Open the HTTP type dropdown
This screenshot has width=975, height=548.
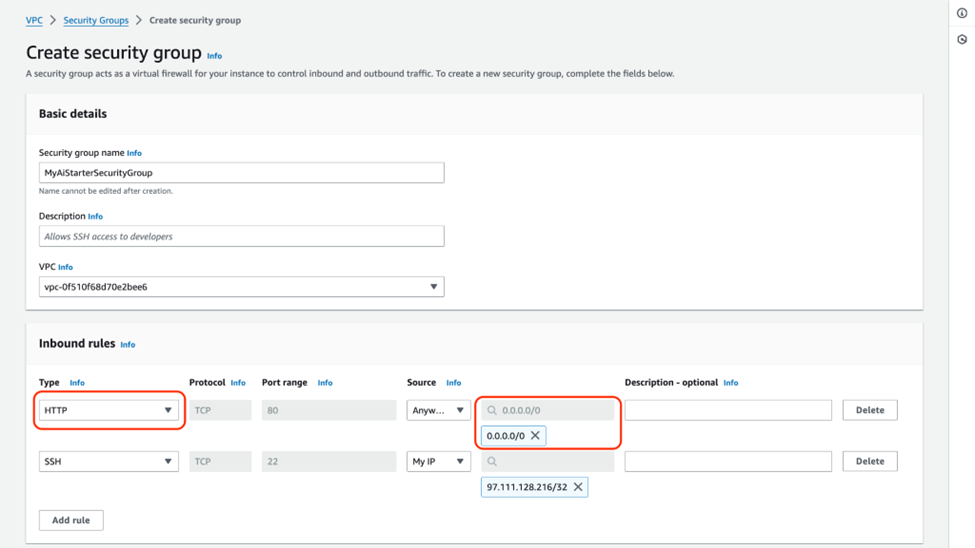pyautogui.click(x=108, y=410)
